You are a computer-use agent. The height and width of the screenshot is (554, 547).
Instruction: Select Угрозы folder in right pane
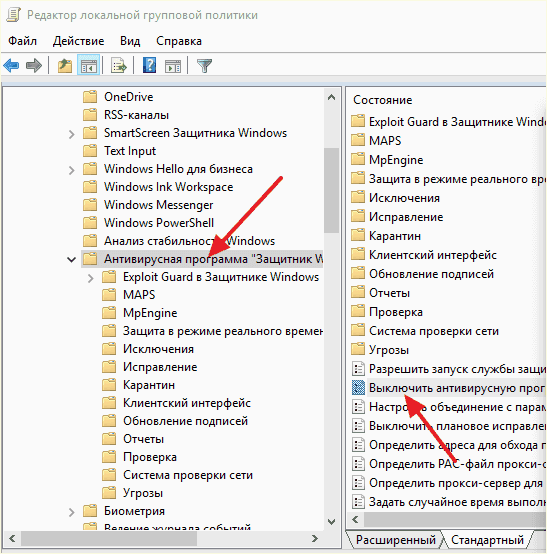pos(389,350)
